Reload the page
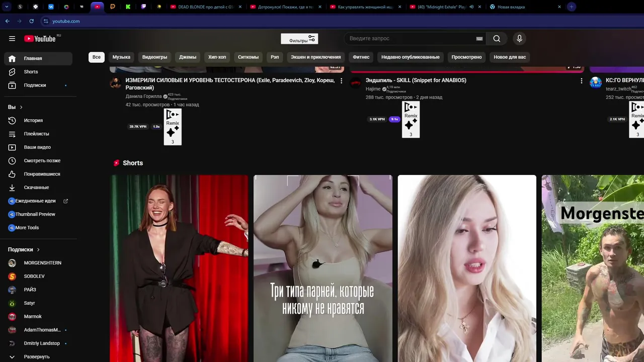The image size is (644, 362). click(31, 21)
